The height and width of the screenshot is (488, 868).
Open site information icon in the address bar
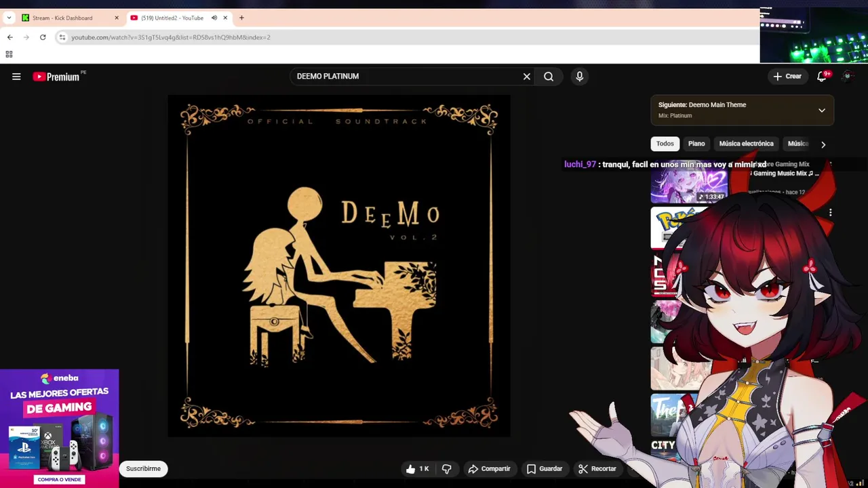click(62, 37)
